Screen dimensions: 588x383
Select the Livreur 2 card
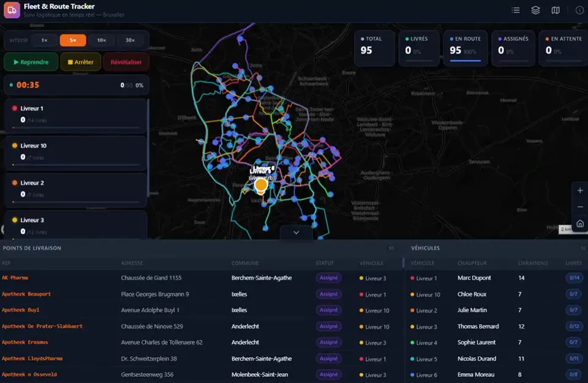[75, 190]
